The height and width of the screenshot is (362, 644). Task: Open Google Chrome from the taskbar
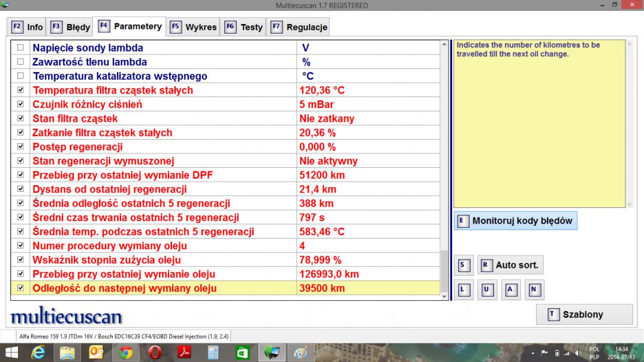(x=125, y=352)
